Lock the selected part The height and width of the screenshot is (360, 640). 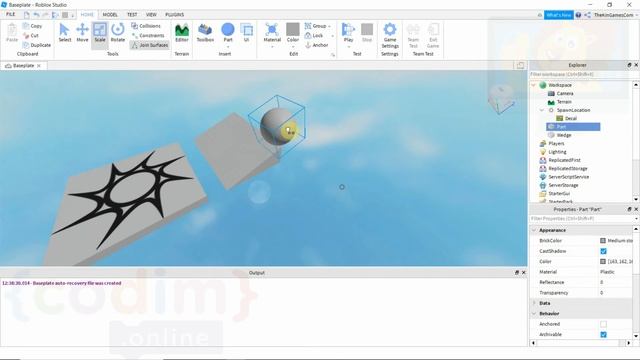tap(314, 36)
